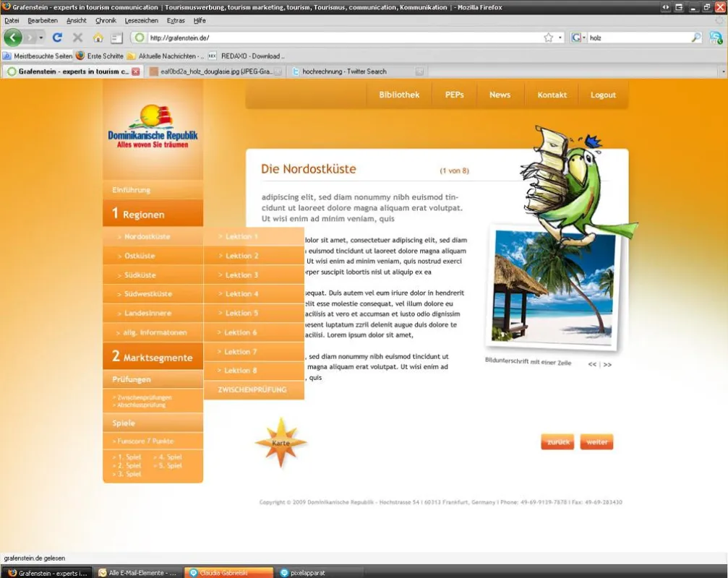Reload the page with the refresh icon
The width and height of the screenshot is (728, 578).
click(x=57, y=38)
